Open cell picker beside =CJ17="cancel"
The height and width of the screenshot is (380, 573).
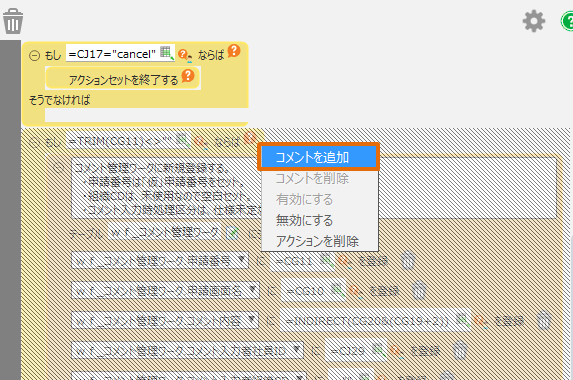pyautogui.click(x=166, y=53)
